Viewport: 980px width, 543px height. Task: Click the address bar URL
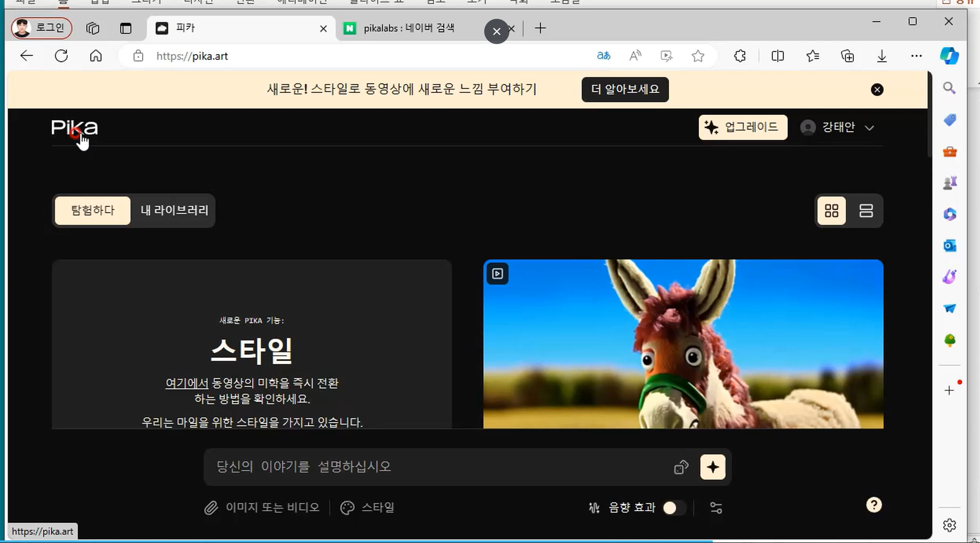pyautogui.click(x=192, y=56)
